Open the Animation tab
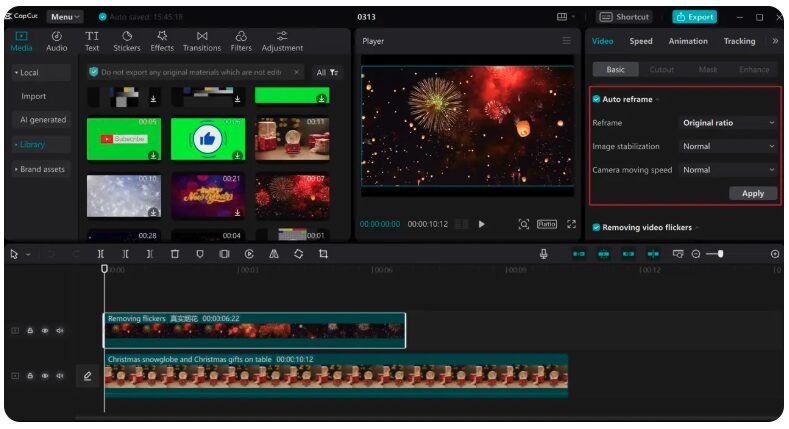The height and width of the screenshot is (429, 789). point(688,41)
